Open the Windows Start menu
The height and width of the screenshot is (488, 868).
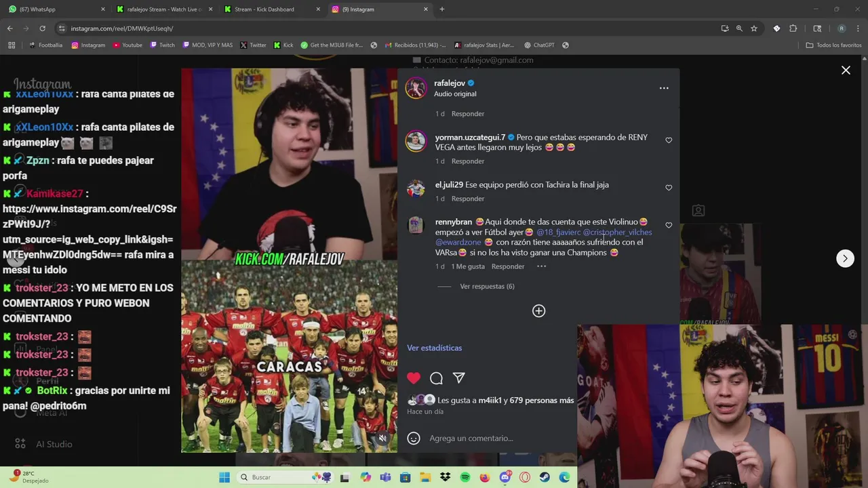click(x=224, y=477)
